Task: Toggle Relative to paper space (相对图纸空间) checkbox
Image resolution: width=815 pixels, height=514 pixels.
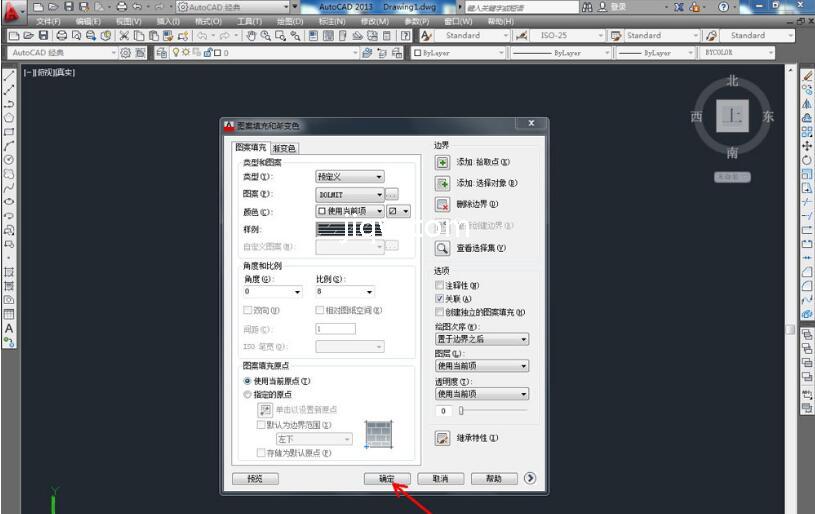Action: click(320, 310)
